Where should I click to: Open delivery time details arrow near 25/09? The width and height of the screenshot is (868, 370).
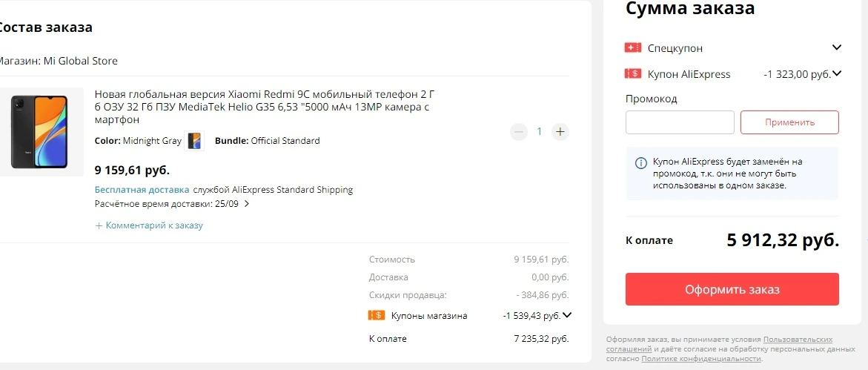click(246, 204)
